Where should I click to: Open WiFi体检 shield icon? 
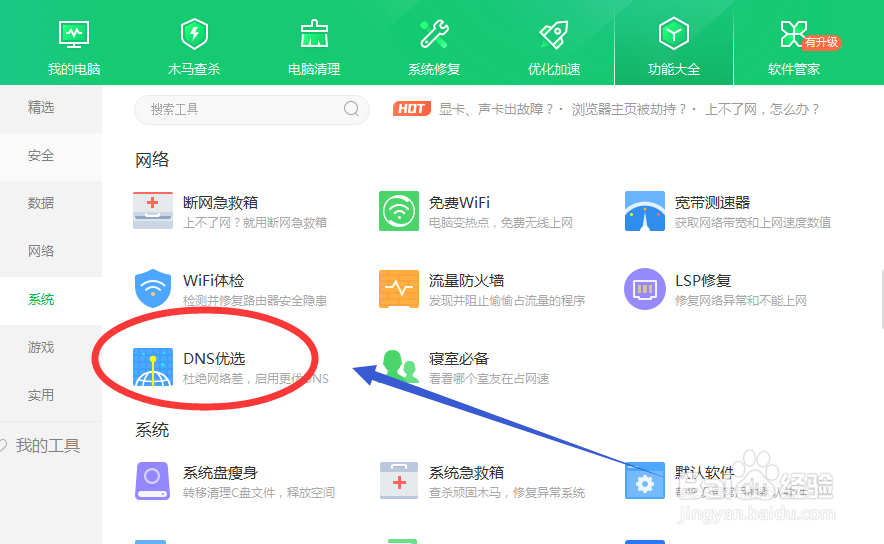coord(153,289)
